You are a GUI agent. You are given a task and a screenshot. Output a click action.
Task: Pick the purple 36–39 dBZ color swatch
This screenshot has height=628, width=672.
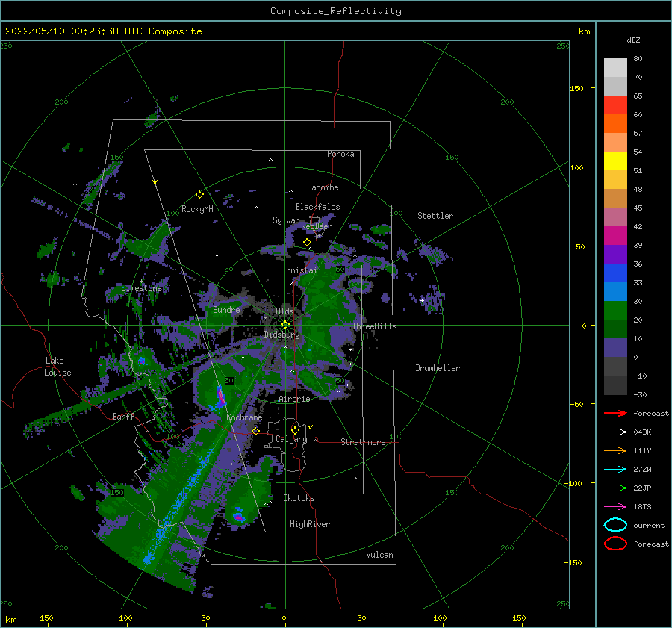(x=615, y=254)
